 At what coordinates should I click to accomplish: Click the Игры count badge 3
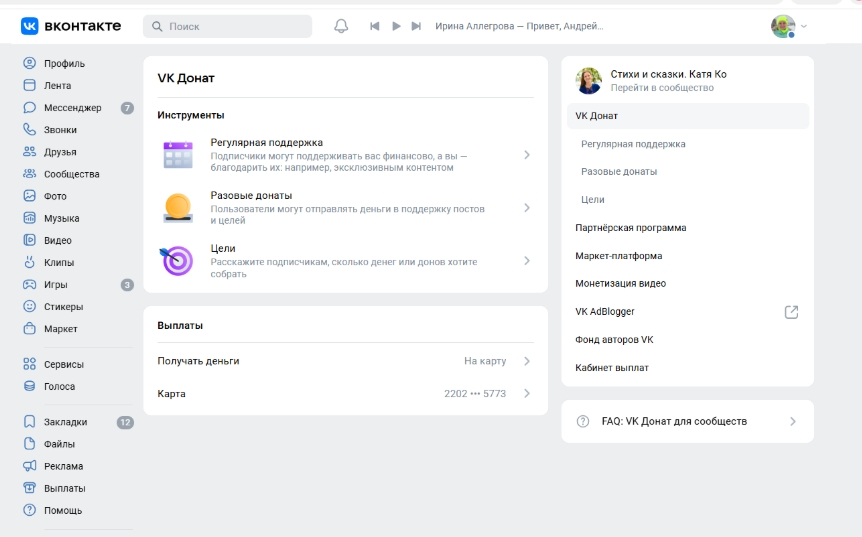(127, 285)
